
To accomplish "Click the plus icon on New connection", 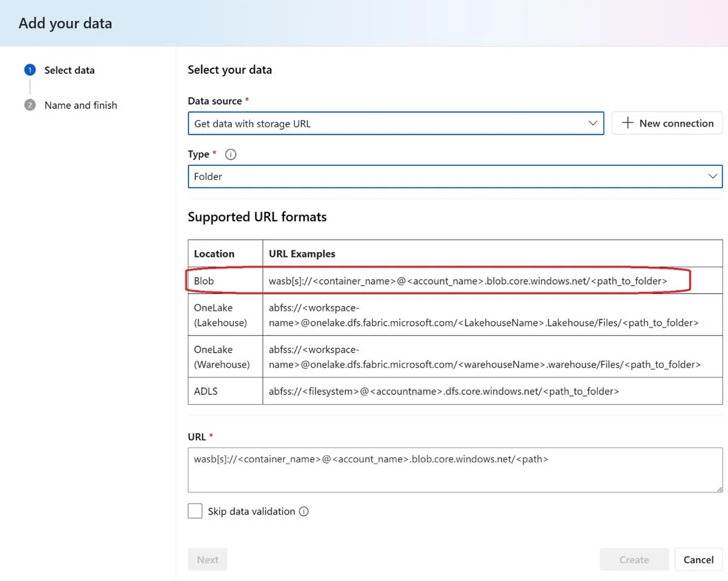I will 628,123.
